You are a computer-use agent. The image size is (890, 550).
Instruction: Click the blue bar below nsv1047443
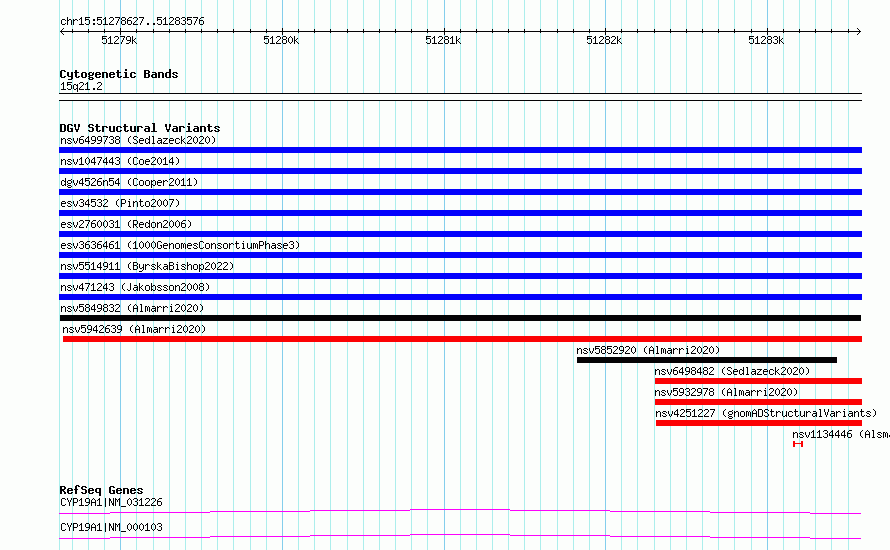(460, 171)
